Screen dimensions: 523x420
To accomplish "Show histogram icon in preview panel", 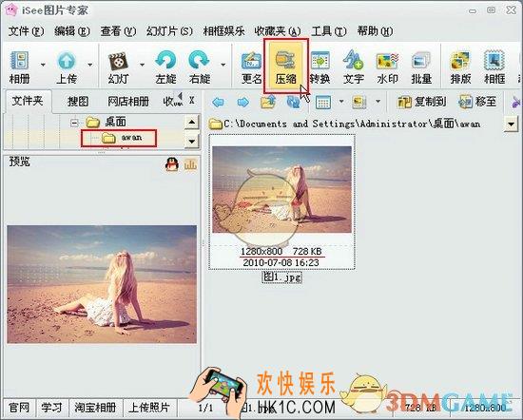I will tap(190, 164).
